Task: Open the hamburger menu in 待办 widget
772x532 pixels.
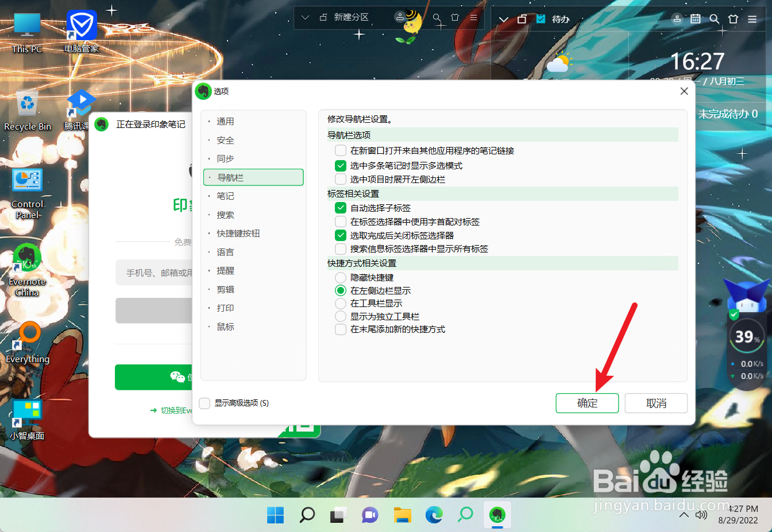Action: pos(752,18)
